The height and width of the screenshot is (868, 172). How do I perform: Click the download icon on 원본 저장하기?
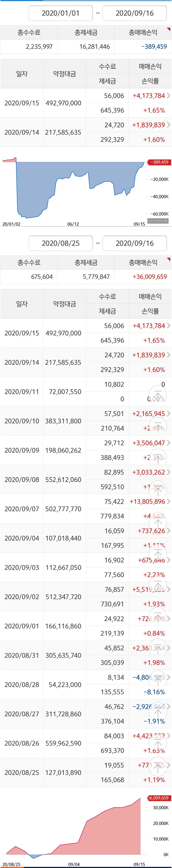click(166, 221)
